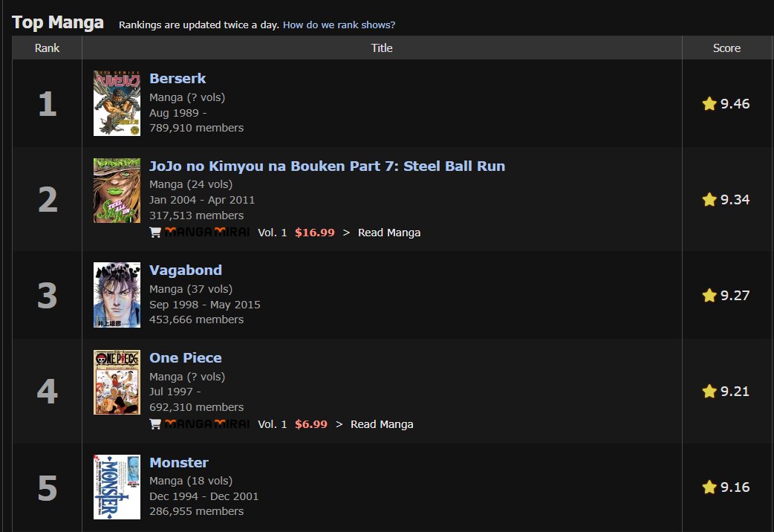Click the Score column header

pos(726,48)
